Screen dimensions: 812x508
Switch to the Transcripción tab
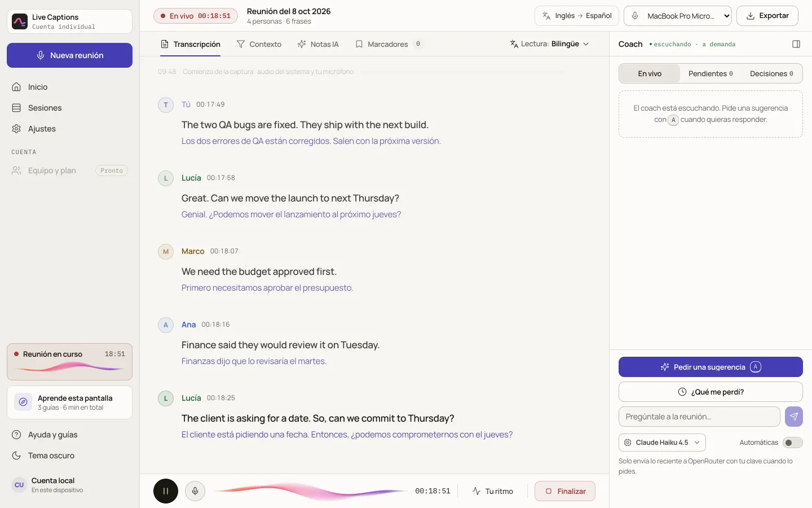(191, 44)
